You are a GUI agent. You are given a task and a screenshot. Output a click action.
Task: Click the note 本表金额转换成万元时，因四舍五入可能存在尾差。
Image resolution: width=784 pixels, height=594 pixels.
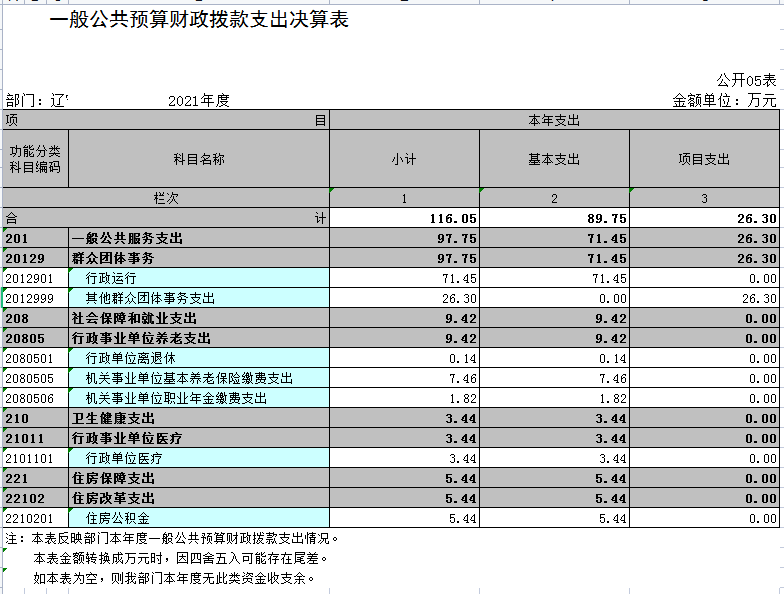pos(182,558)
